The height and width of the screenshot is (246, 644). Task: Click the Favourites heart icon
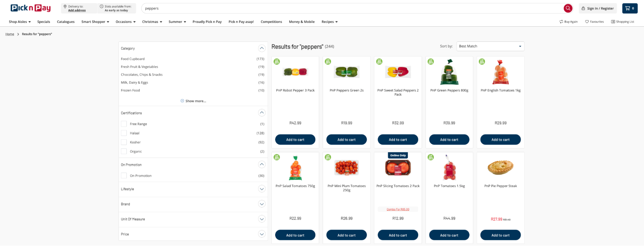[x=587, y=22]
